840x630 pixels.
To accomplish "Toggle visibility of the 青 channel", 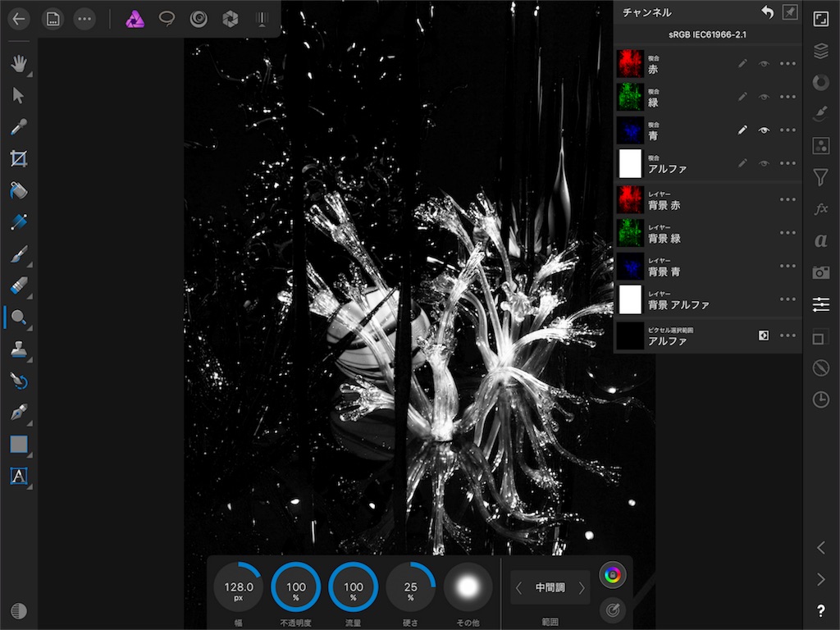I will (764, 130).
